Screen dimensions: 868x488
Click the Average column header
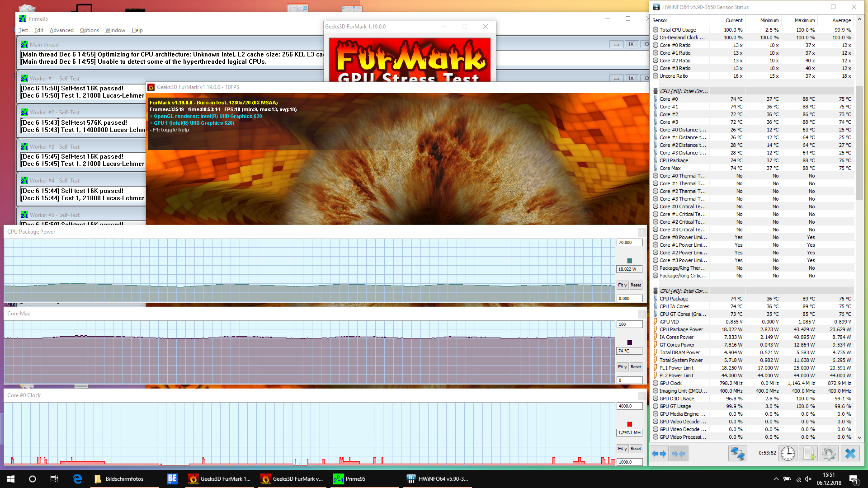[x=835, y=20]
